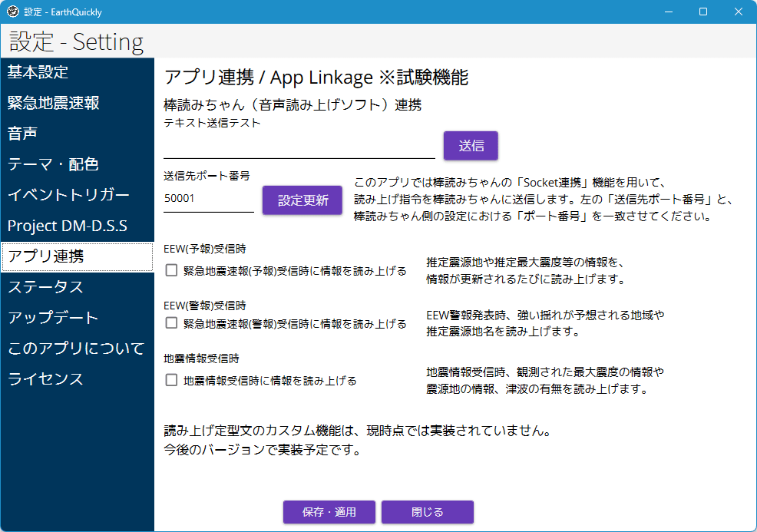Open the 基本設定 settings section
The image size is (757, 532).
pos(78,72)
